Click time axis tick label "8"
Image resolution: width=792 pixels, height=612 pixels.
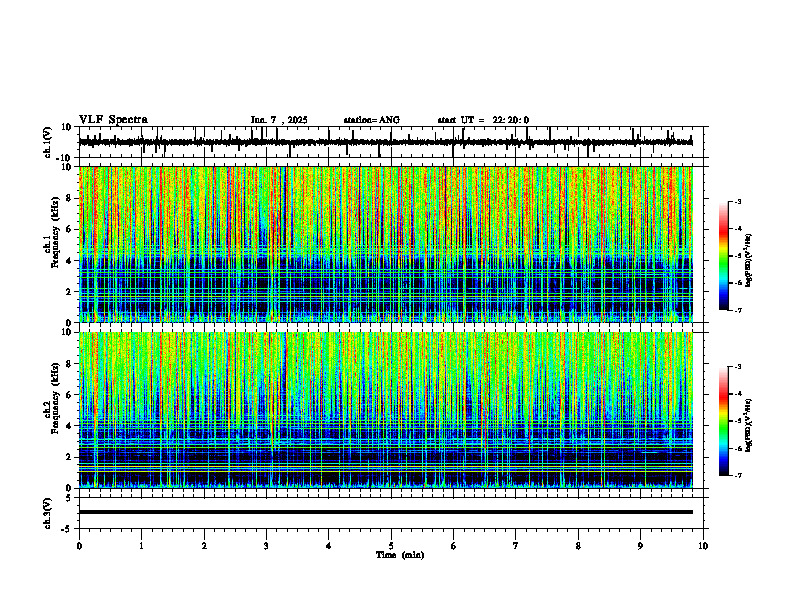(x=578, y=546)
